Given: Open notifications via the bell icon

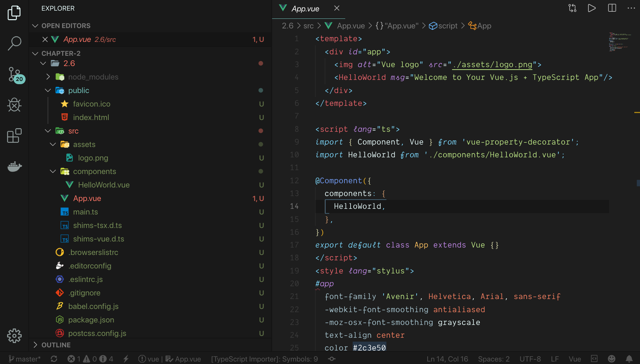Looking at the screenshot, I should 629,359.
